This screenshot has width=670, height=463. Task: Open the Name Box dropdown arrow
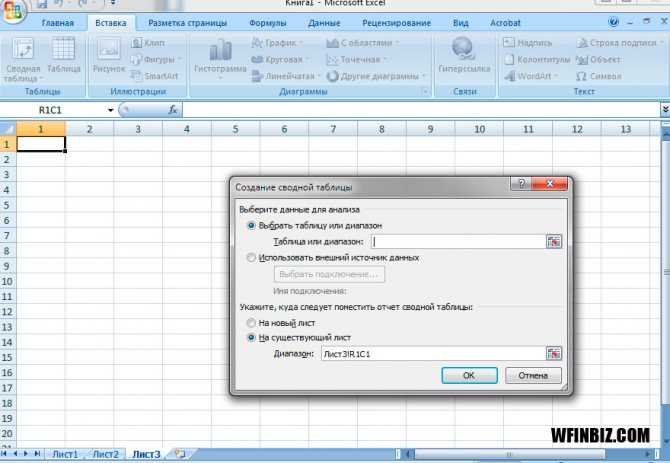click(x=110, y=110)
